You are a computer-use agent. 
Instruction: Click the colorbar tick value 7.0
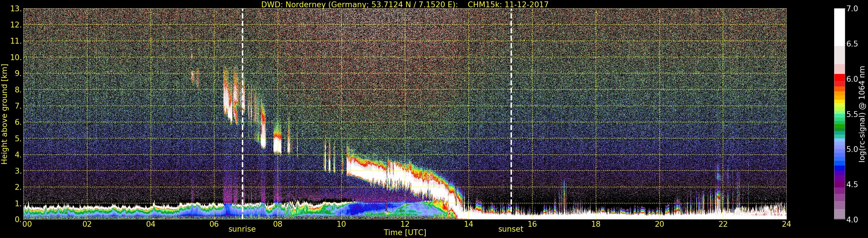852,8
